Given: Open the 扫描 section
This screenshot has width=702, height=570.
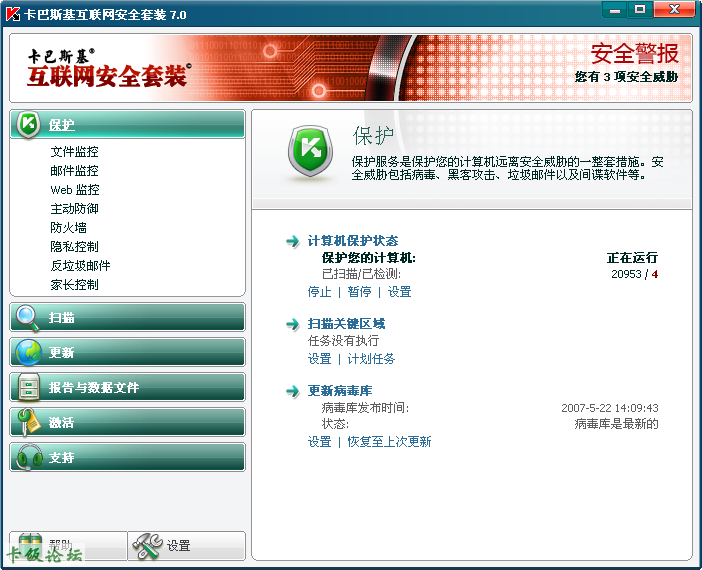Looking at the screenshot, I should [128, 317].
